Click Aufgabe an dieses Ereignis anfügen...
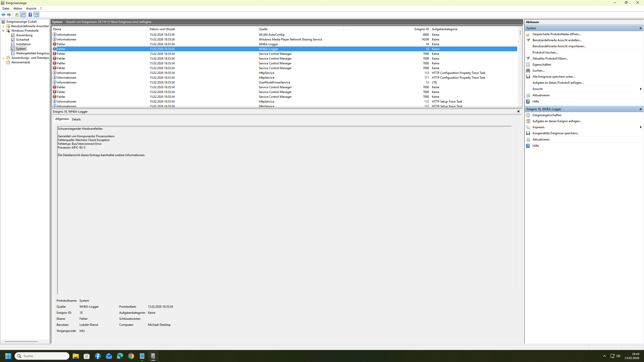 tap(557, 121)
